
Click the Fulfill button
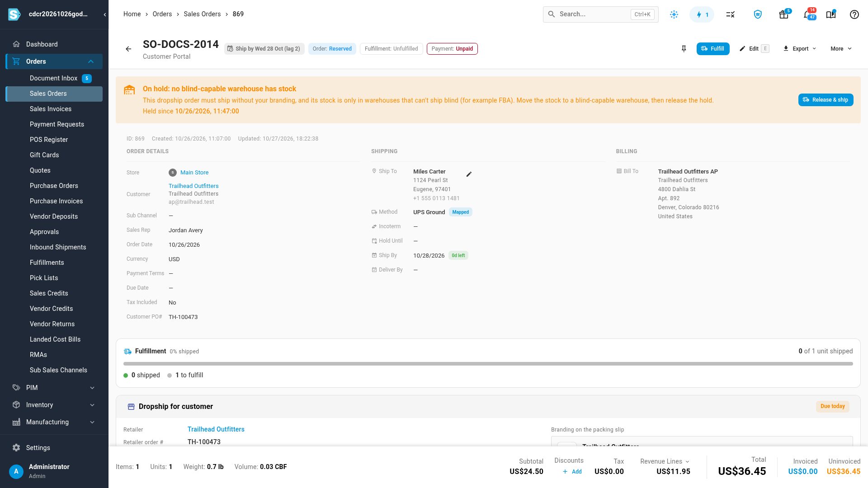(x=713, y=49)
